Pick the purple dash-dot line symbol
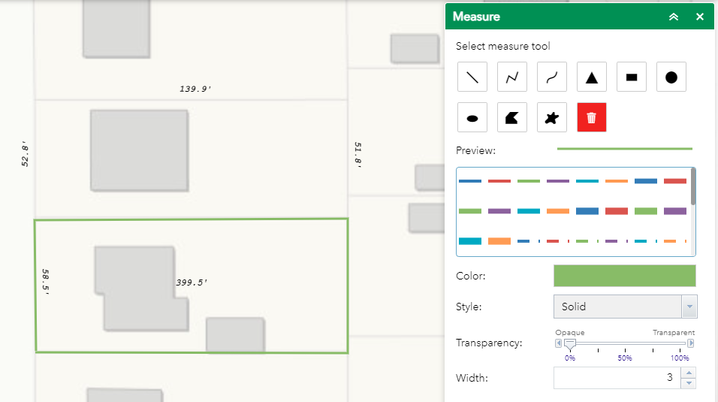 pos(616,241)
